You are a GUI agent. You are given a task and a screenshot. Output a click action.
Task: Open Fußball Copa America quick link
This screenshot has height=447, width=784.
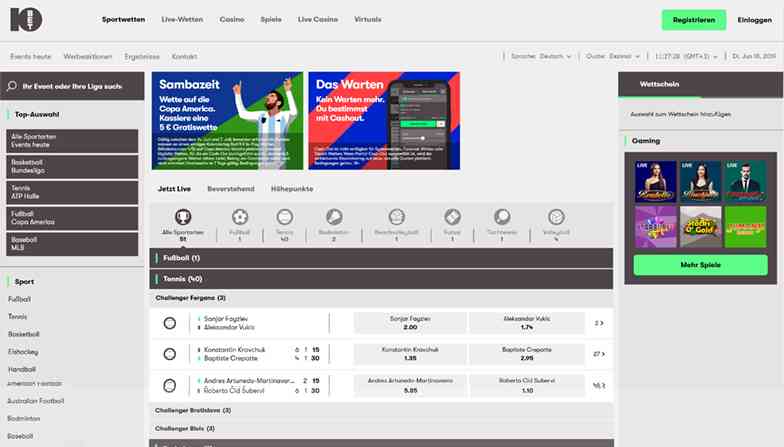tap(72, 218)
